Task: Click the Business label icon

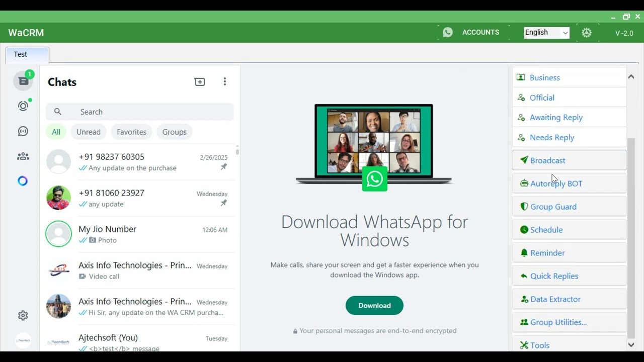Action: 521,77
